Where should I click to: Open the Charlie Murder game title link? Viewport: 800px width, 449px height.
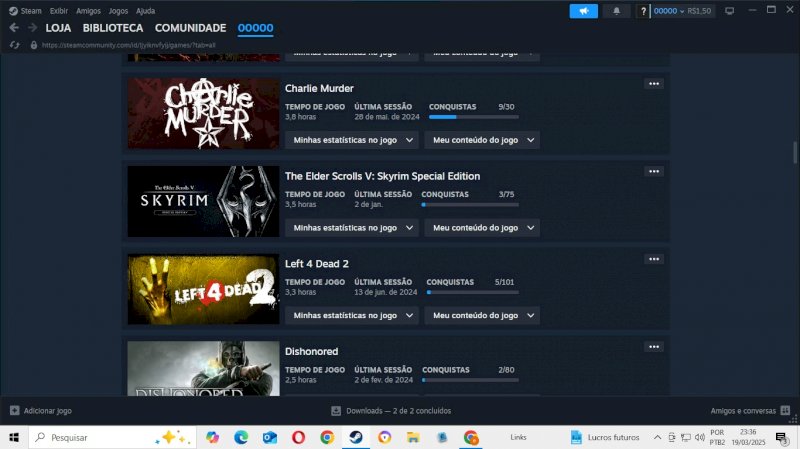(x=319, y=88)
